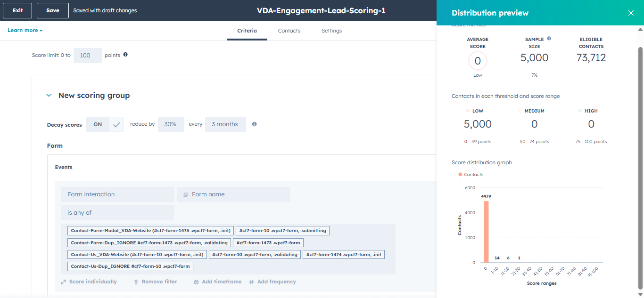
Task: Click the '#cf7-form-1473 .wpcf7-form' tag
Action: (269, 243)
